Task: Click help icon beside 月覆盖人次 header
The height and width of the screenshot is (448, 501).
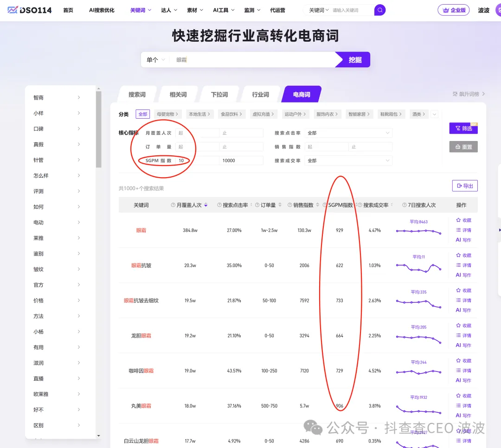Action: pyautogui.click(x=173, y=205)
